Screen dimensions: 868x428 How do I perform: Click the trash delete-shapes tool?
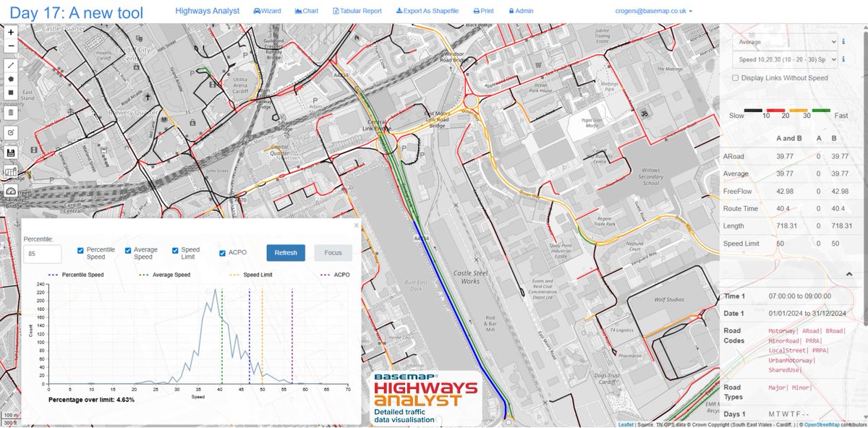point(11,113)
